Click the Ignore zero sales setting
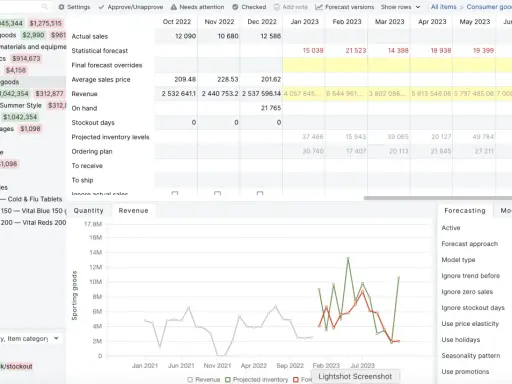This screenshot has width=512, height=384. click(x=467, y=292)
